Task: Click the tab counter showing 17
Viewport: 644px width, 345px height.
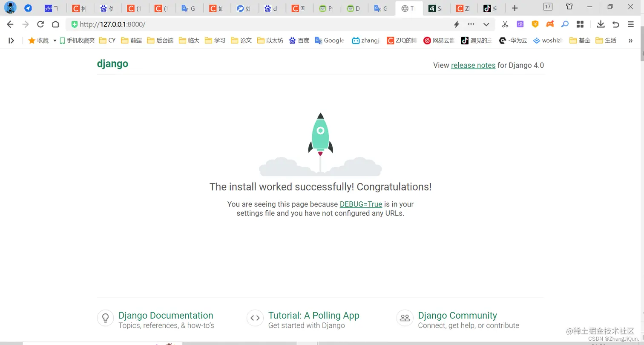Action: pyautogui.click(x=548, y=7)
